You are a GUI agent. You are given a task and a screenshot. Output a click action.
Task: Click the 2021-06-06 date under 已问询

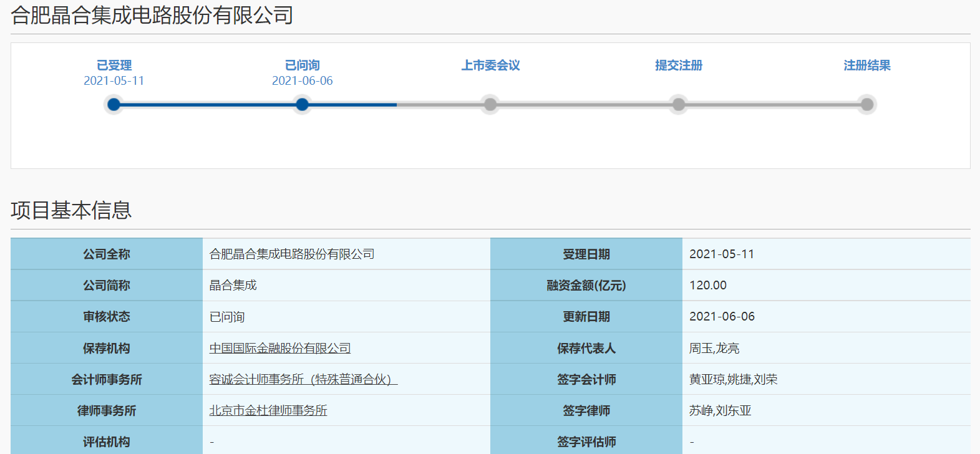302,80
